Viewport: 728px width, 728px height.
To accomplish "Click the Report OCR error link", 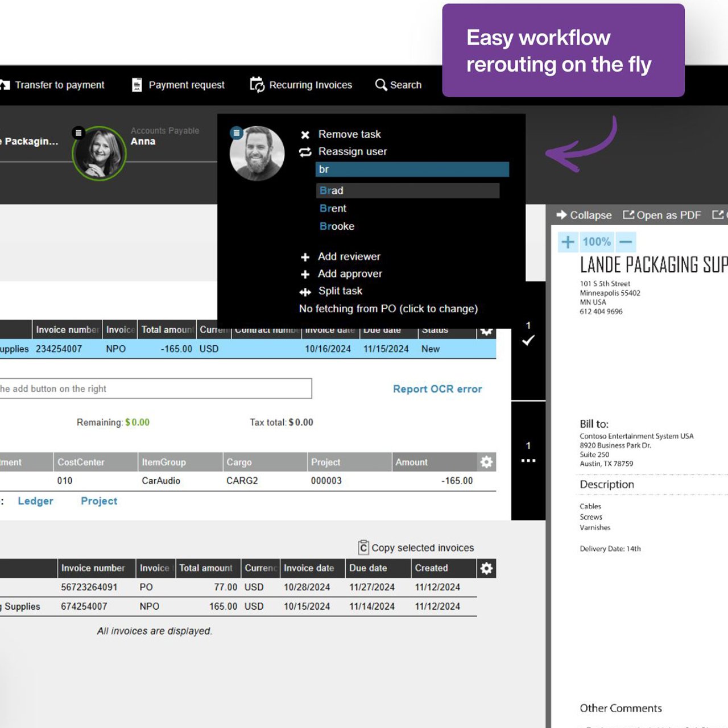I will (x=437, y=389).
